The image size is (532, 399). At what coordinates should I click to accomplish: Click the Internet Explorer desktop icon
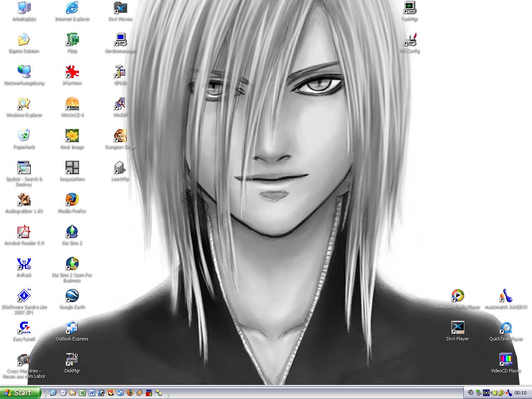coord(72,11)
